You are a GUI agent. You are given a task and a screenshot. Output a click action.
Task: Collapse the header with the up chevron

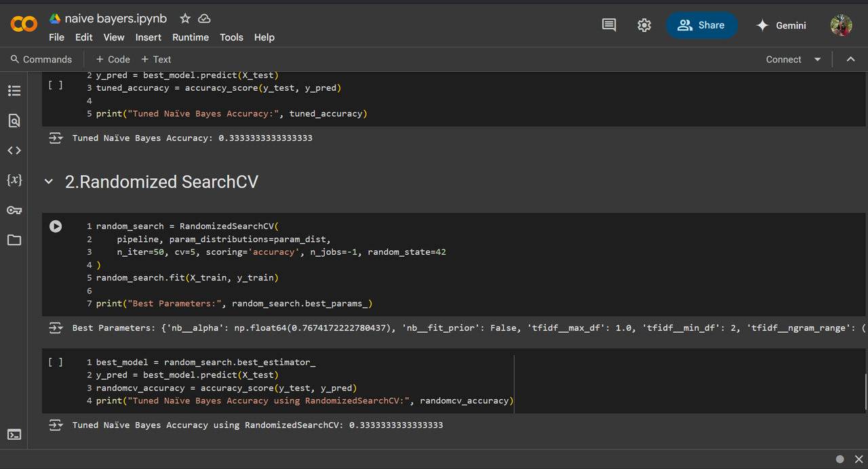[x=850, y=60]
